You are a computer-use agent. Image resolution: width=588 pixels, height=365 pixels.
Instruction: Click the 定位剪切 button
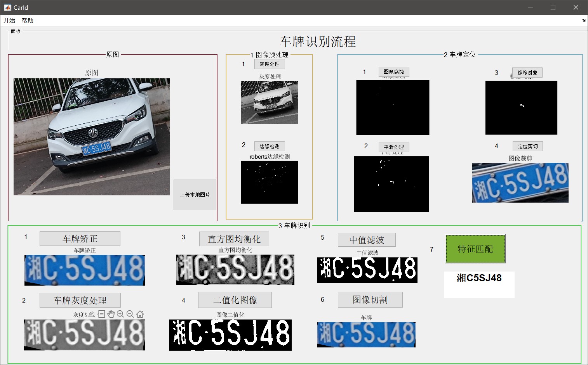[x=527, y=146]
